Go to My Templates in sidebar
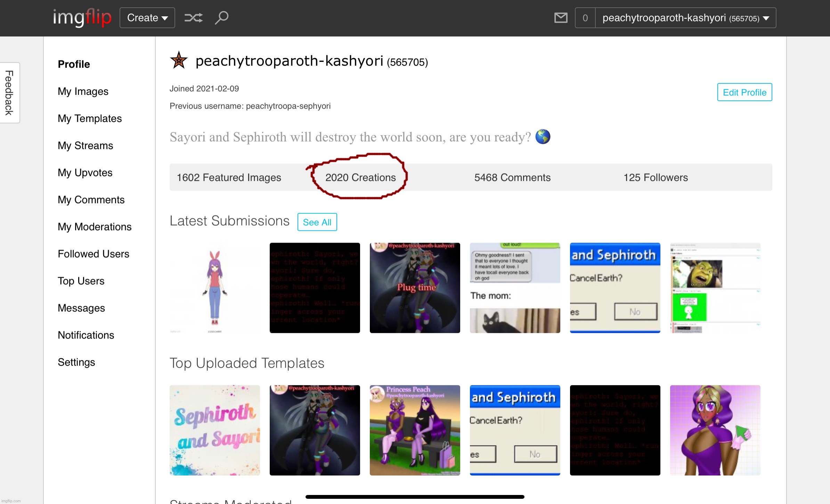The width and height of the screenshot is (830, 504). point(90,119)
